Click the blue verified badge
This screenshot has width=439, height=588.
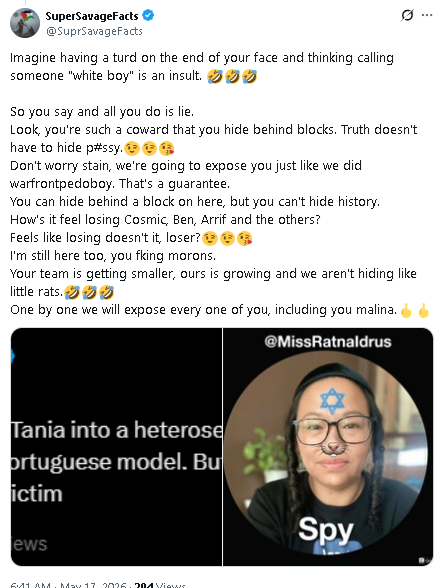pos(148,15)
